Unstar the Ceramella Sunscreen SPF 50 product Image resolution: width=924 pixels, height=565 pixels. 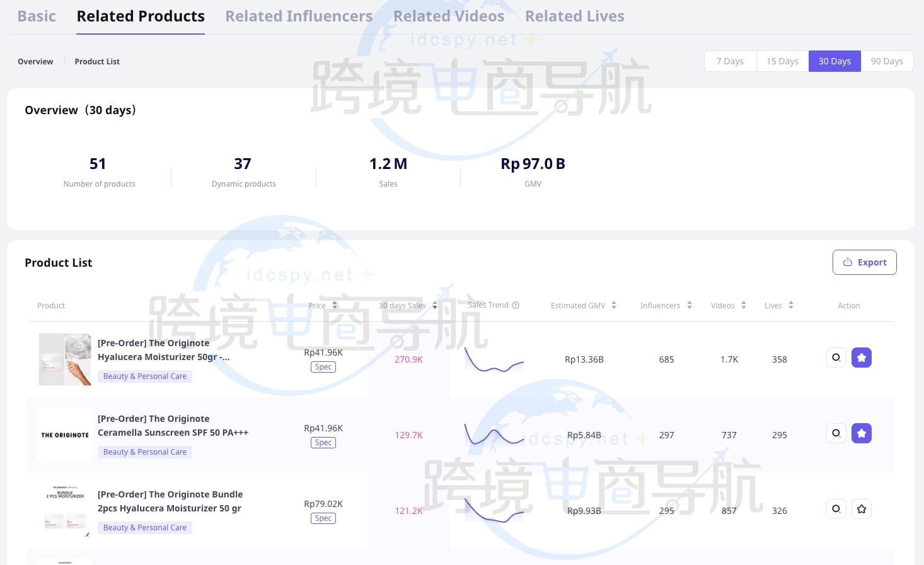[x=861, y=433]
